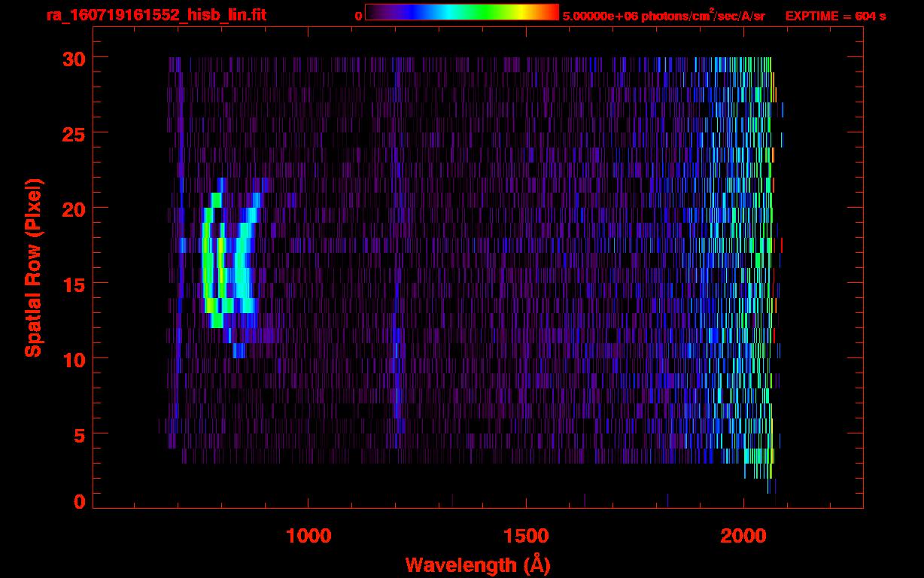Image resolution: width=924 pixels, height=578 pixels.
Task: Click the Spatial Row (Pixel) axis title
Action: click(33, 268)
